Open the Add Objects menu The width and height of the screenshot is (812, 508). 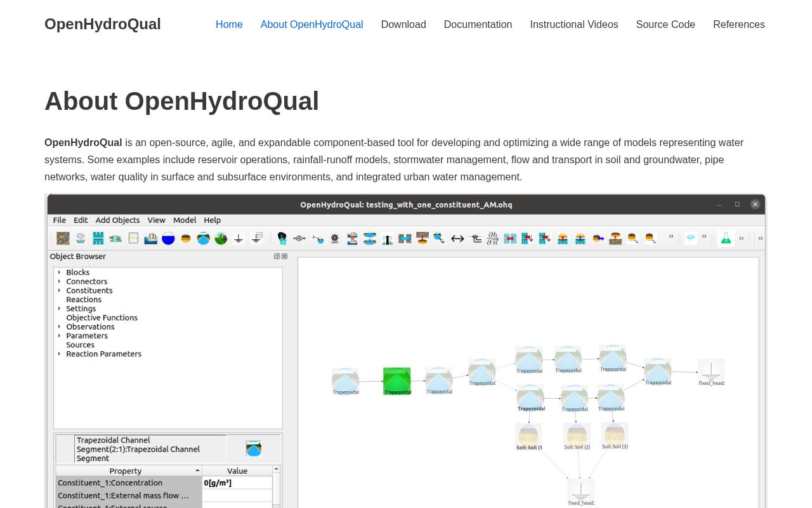117,220
